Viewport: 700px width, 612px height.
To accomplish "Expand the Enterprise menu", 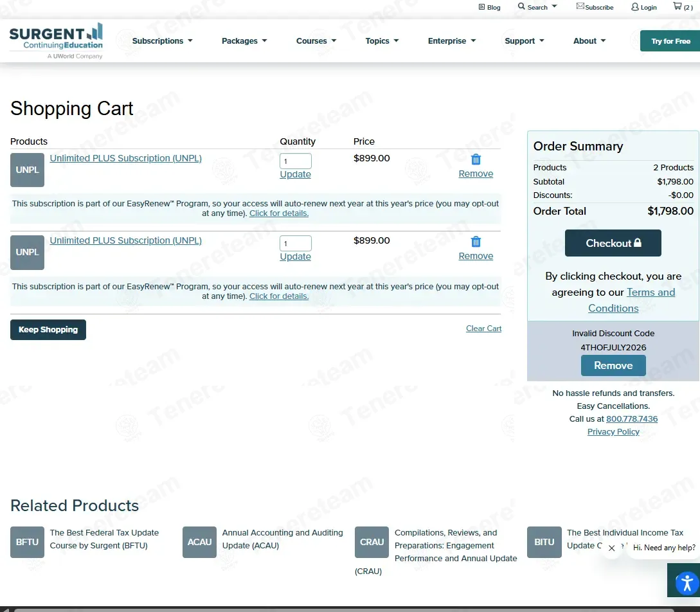I will coord(452,40).
